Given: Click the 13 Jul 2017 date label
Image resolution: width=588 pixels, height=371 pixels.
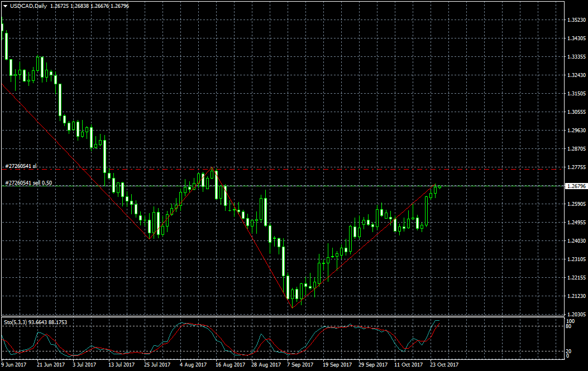Looking at the screenshot, I should [121, 365].
